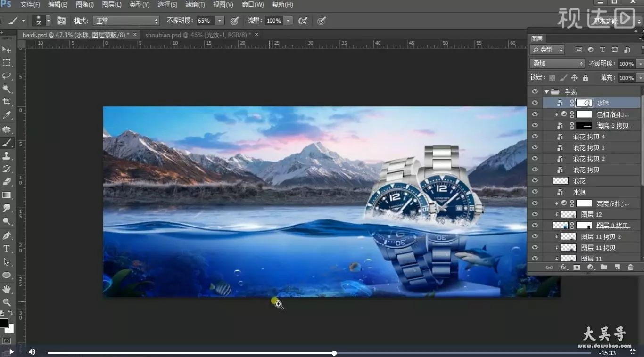644x357 pixels.
Task: Toggle pressure for opacity in options bar
Action: [234, 21]
